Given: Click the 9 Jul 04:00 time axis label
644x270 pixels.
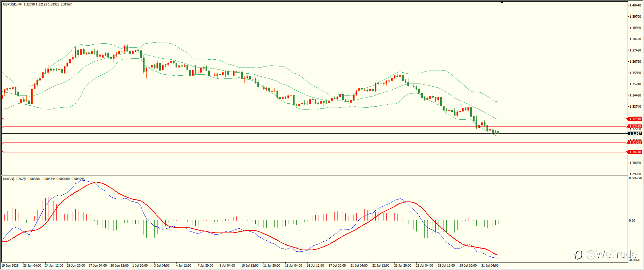Looking at the screenshot, I should pos(227,265).
